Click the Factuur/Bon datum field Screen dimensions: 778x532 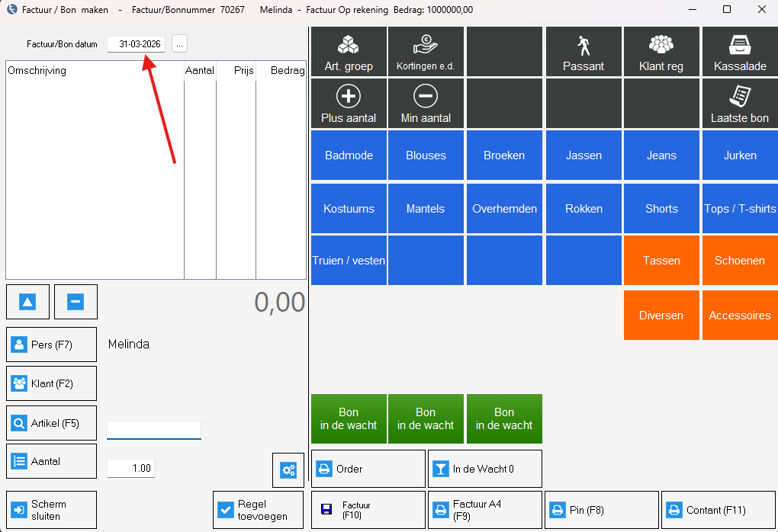click(137, 44)
